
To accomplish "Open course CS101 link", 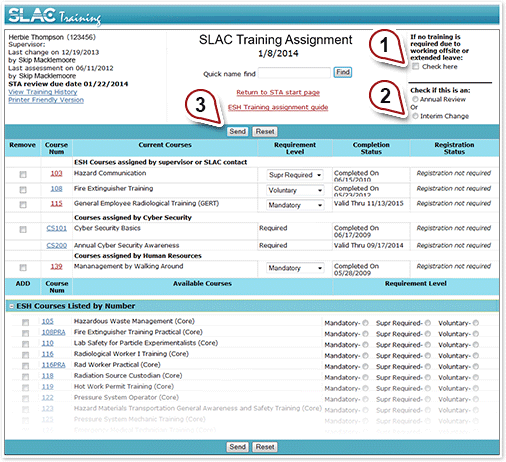I will (x=56, y=228).
